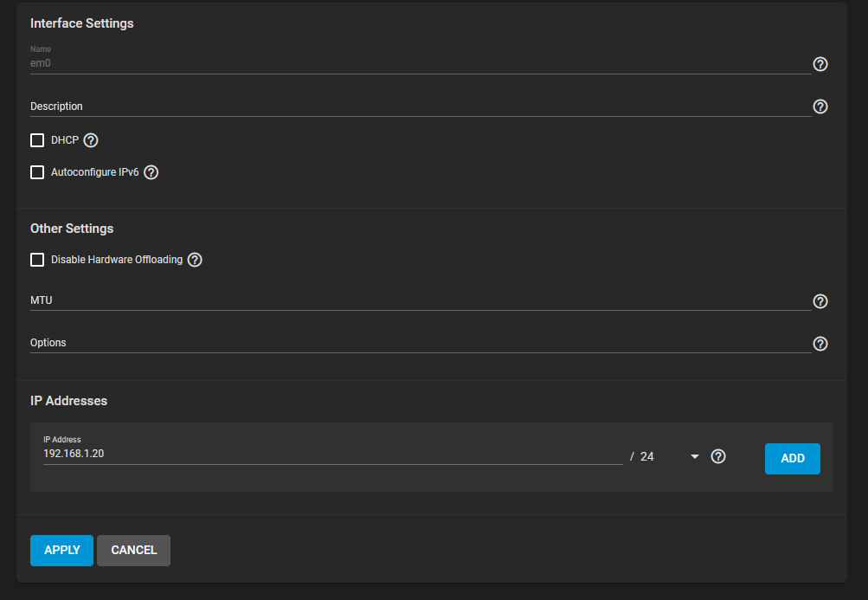
Task: Enable the DHCP checkbox
Action: tap(37, 140)
